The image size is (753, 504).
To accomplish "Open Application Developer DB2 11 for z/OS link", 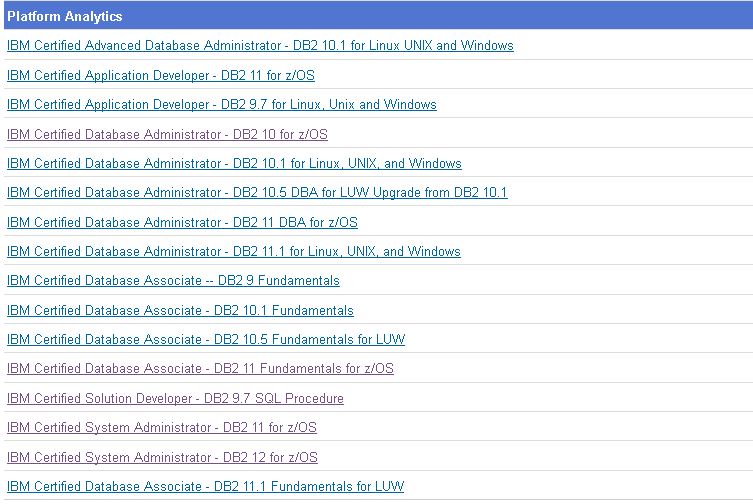I will click(x=161, y=75).
